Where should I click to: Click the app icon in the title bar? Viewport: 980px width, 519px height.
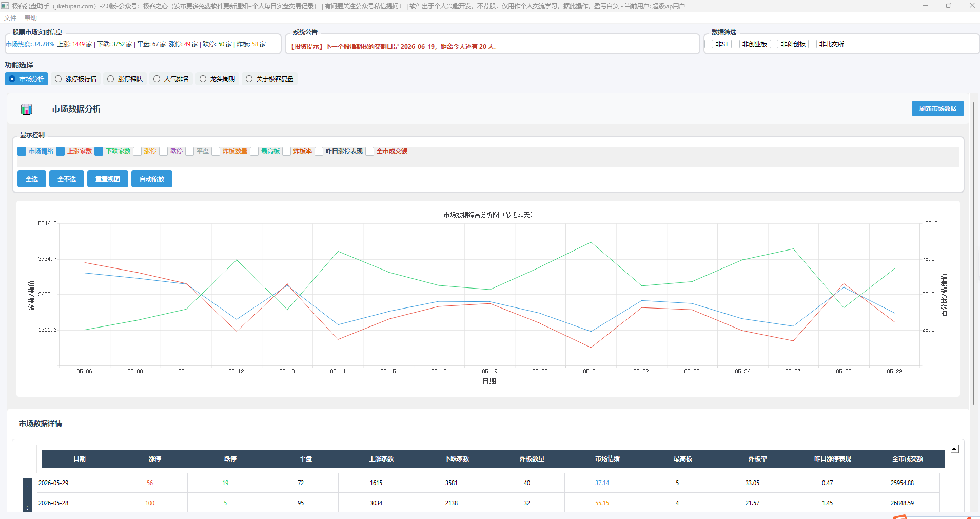click(x=5, y=6)
